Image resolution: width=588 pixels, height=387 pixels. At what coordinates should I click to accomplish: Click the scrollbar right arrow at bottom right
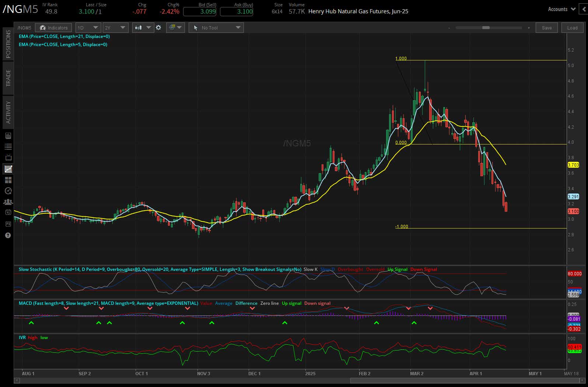coord(583,380)
